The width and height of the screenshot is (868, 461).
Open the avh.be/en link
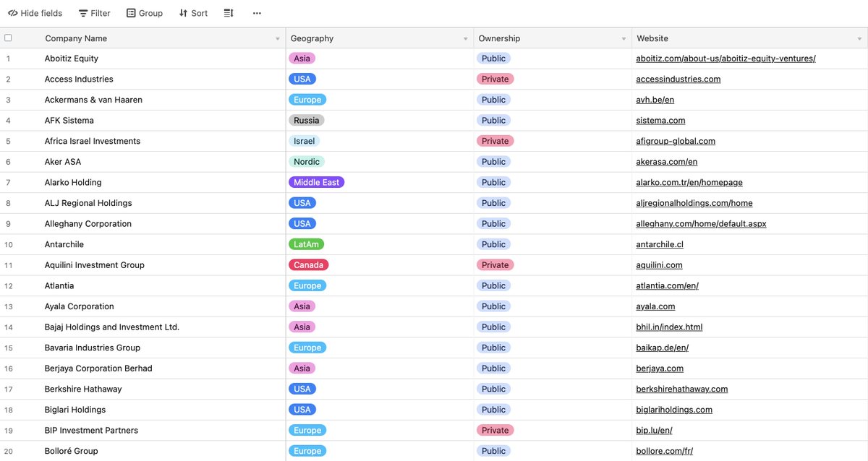click(x=655, y=100)
